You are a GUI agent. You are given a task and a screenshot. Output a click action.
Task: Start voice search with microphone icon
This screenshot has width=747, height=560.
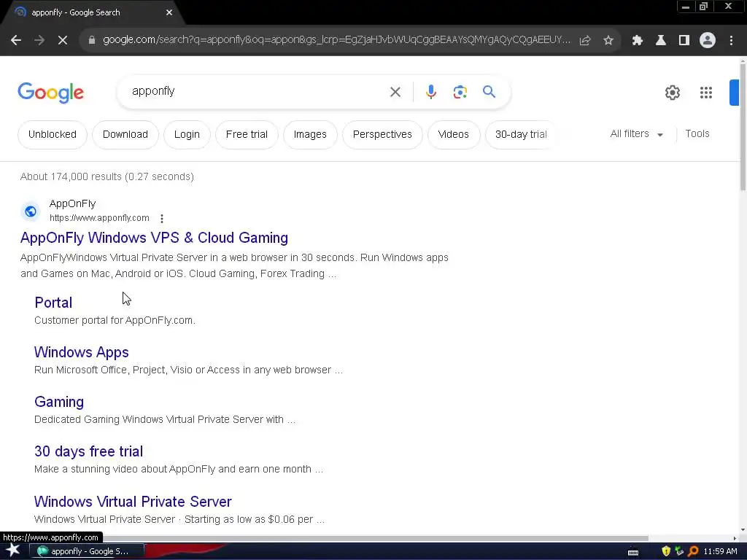tap(431, 92)
